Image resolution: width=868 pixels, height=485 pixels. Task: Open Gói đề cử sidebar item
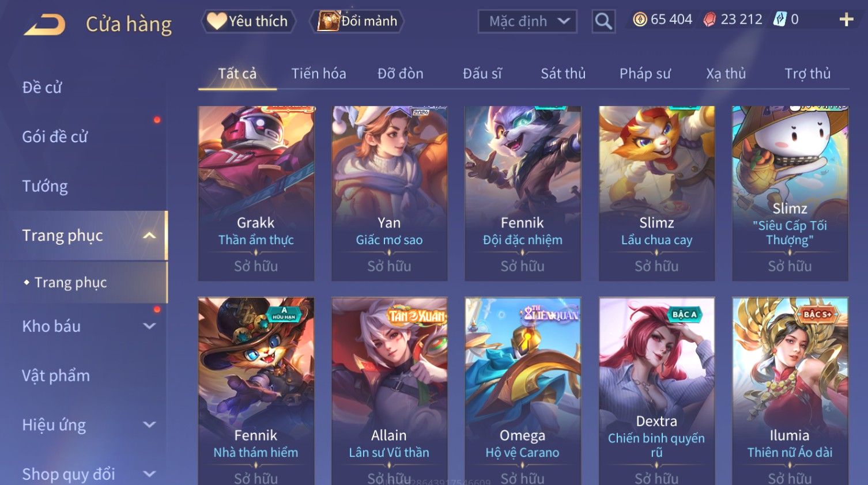55,137
